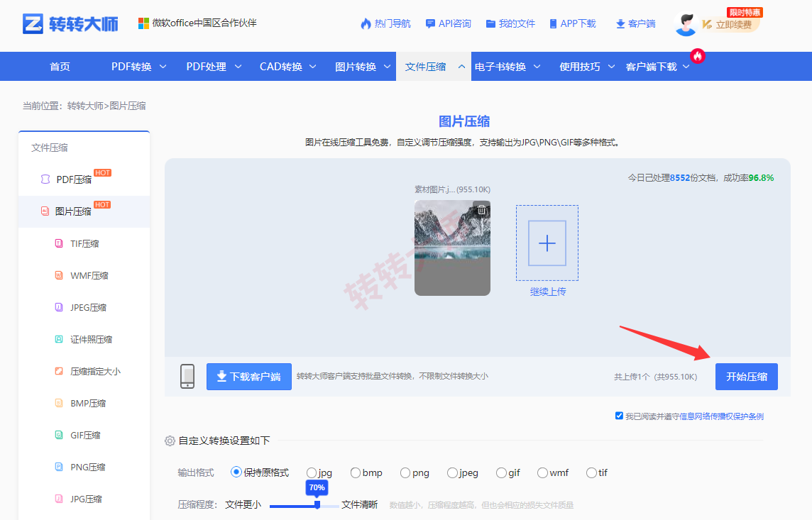Image resolution: width=812 pixels, height=520 pixels.
Task: Click the 转转大师 logo icon
Action: 33,24
